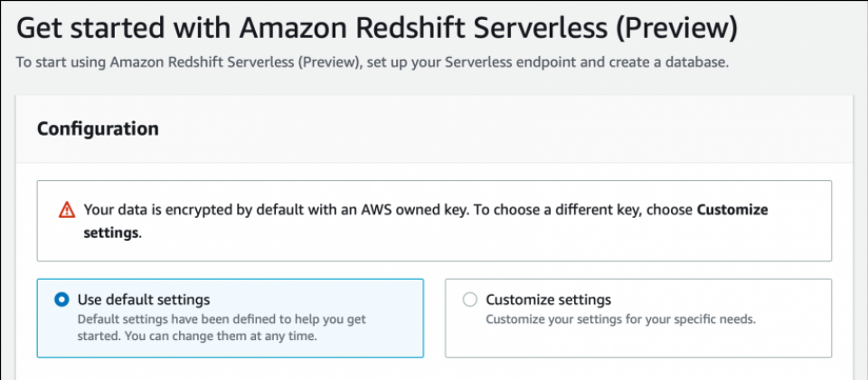
Task: Choose the Customize settings option card
Action: 638,318
